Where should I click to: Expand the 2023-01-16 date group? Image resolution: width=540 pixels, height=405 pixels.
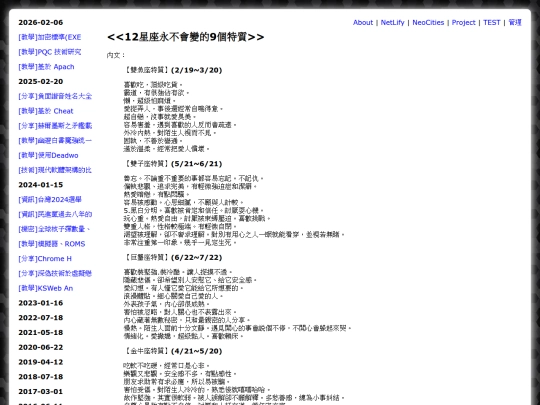(x=41, y=303)
